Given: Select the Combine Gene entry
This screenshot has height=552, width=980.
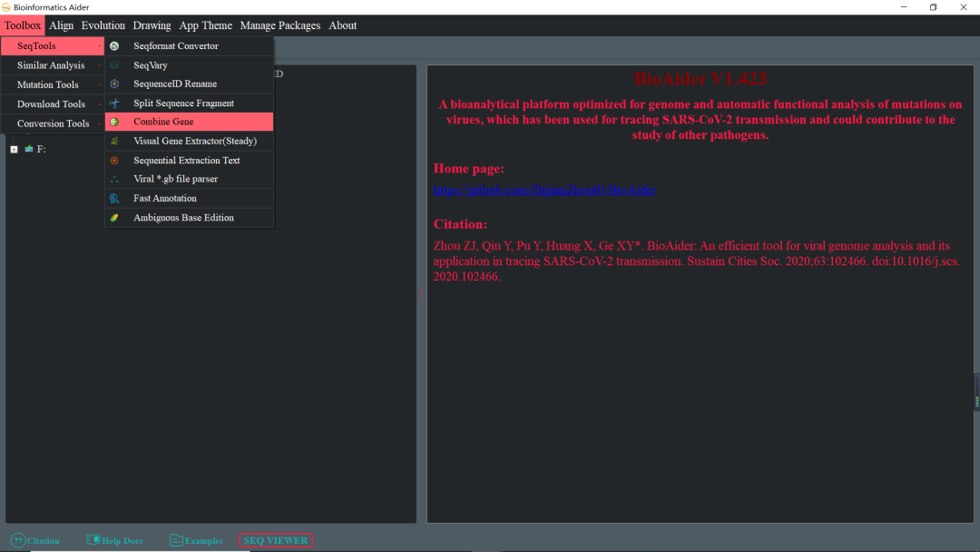Looking at the screenshot, I should coord(190,122).
